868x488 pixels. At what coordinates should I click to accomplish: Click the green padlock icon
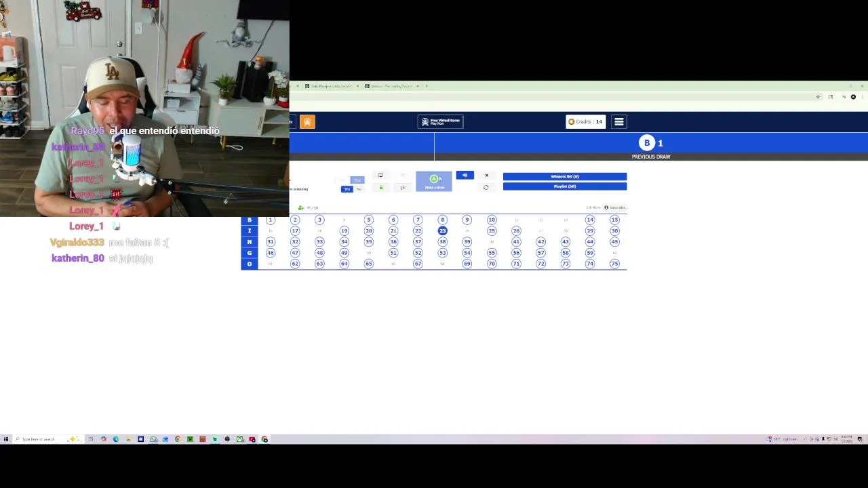click(x=380, y=188)
